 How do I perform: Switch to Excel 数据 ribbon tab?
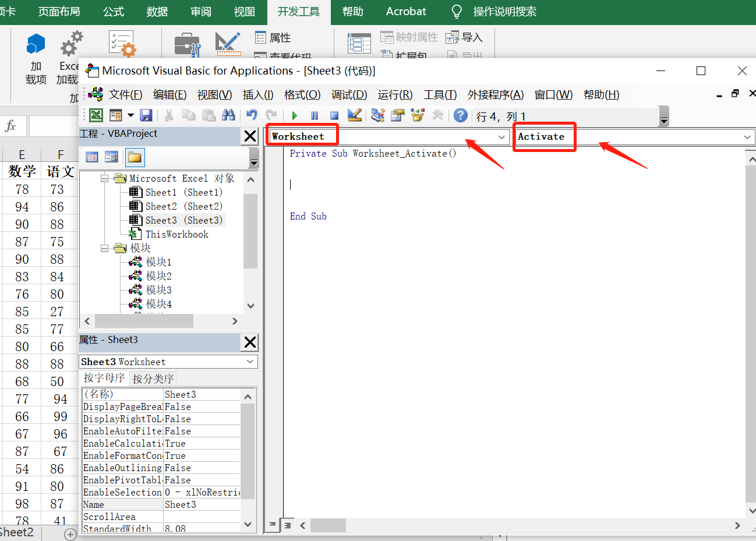(x=157, y=12)
